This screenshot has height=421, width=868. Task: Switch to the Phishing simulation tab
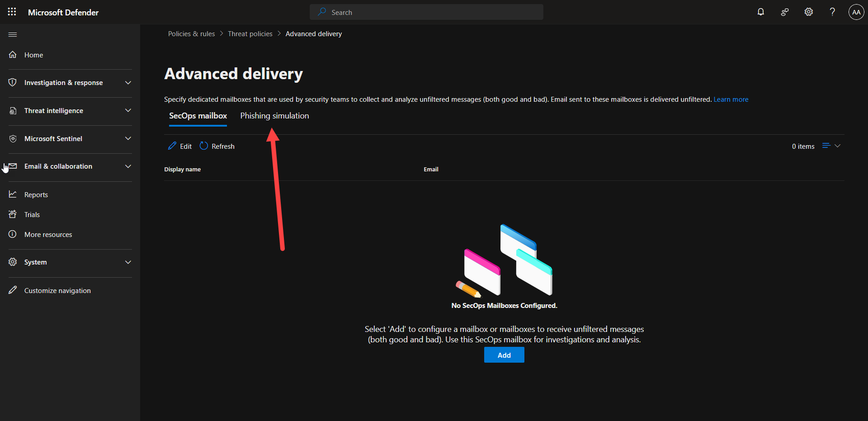click(274, 116)
